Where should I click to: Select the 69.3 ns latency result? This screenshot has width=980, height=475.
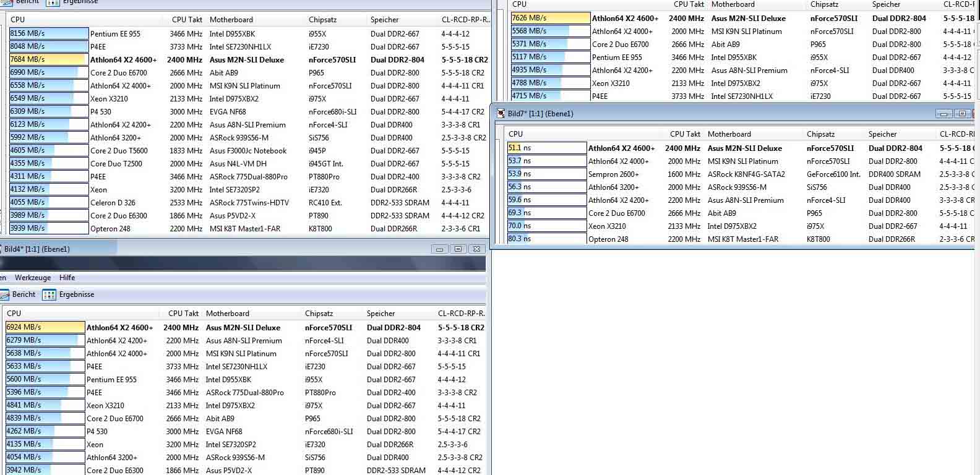[547, 213]
